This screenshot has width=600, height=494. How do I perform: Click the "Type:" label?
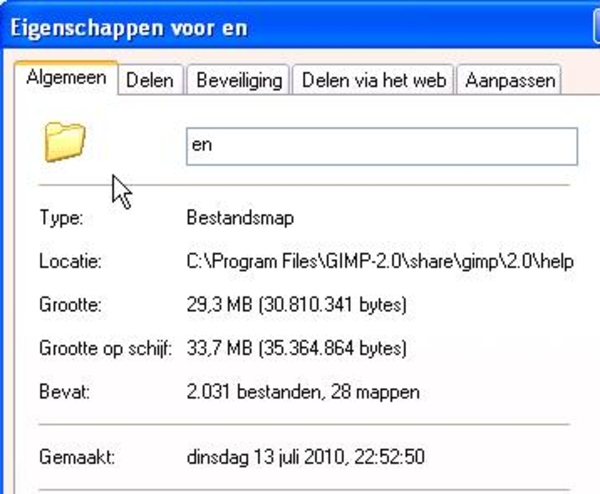click(x=61, y=218)
